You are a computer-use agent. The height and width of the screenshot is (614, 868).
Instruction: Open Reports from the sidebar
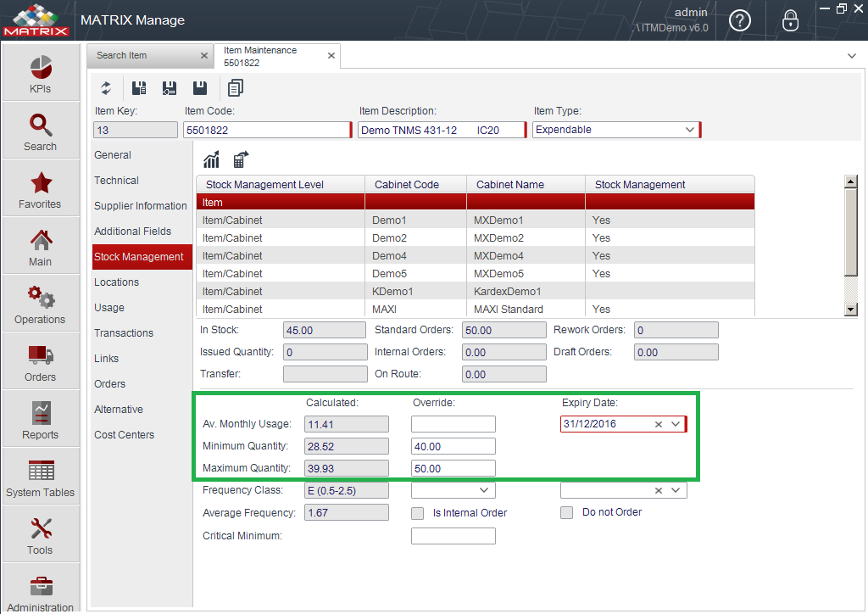pyautogui.click(x=41, y=419)
